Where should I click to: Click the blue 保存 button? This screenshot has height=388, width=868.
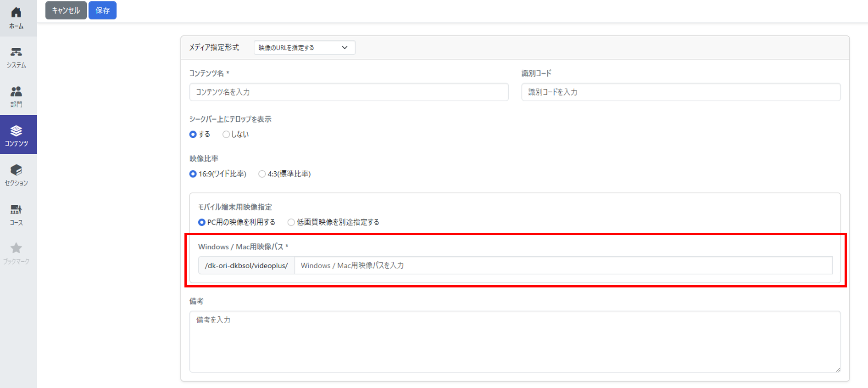(102, 10)
